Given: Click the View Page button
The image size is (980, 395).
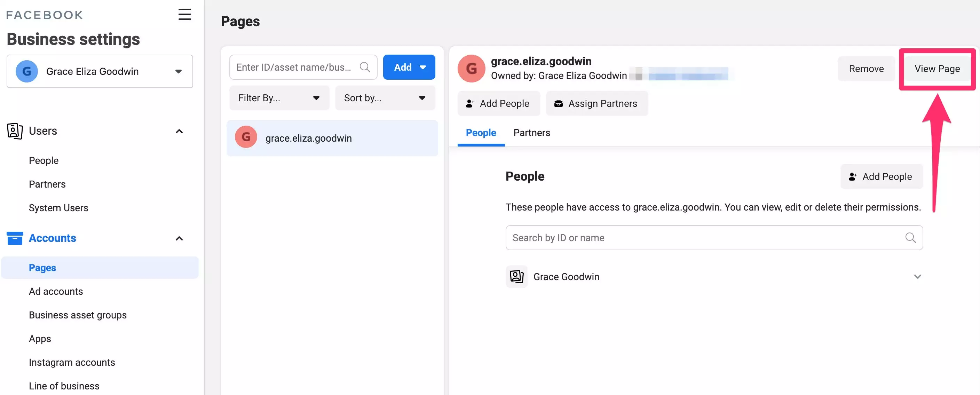Looking at the screenshot, I should pos(936,69).
